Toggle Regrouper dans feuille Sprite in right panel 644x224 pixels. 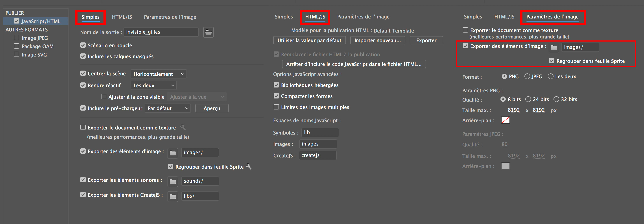[x=552, y=61]
